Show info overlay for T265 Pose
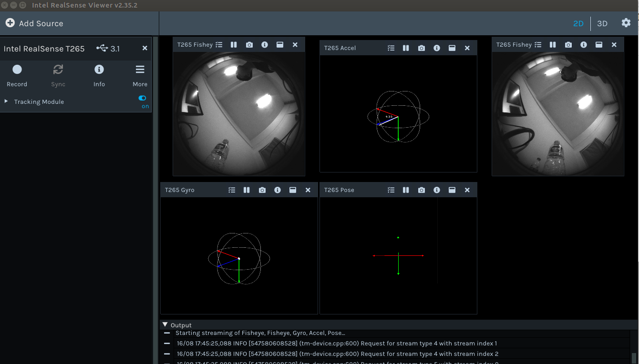 (437, 190)
